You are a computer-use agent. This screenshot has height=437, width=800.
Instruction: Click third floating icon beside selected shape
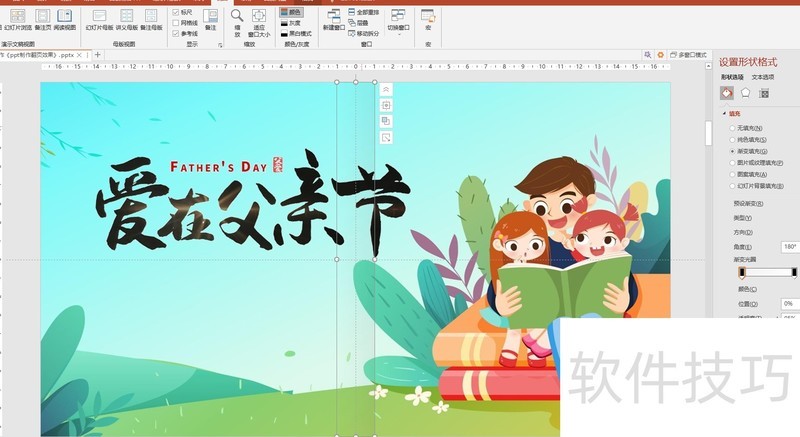[386, 121]
